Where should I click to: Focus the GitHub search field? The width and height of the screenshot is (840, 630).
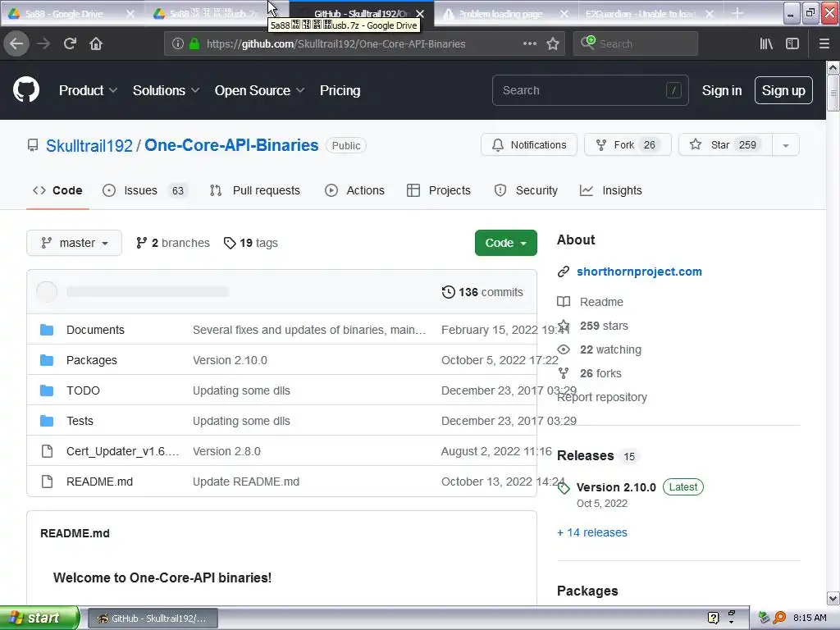click(x=591, y=90)
